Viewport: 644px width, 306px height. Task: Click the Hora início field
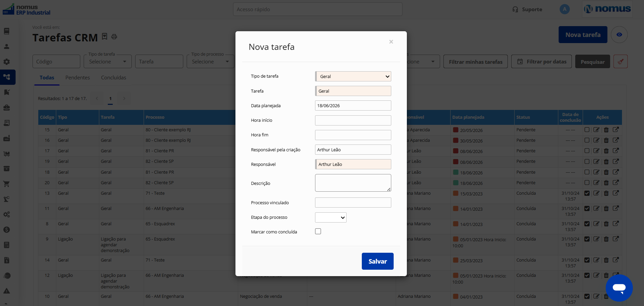353,120
